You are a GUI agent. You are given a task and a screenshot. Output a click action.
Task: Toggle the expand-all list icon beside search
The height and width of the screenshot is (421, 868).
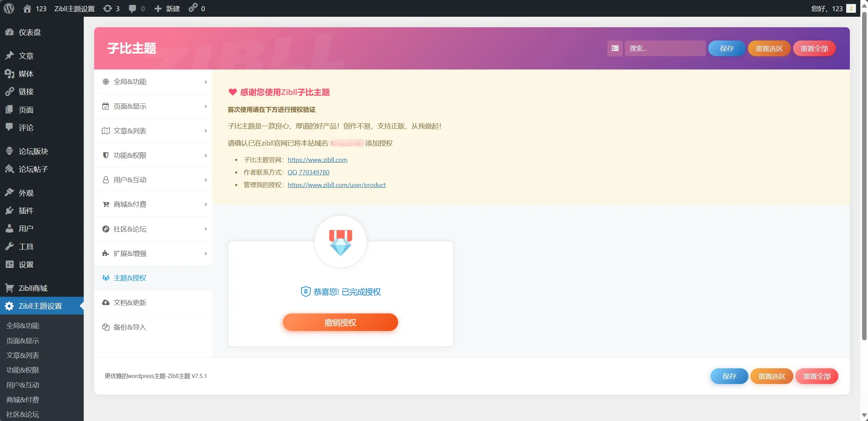(615, 48)
